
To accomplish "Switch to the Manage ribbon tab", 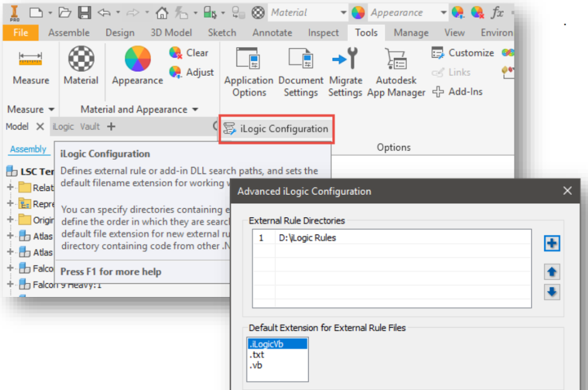I will pyautogui.click(x=410, y=33).
